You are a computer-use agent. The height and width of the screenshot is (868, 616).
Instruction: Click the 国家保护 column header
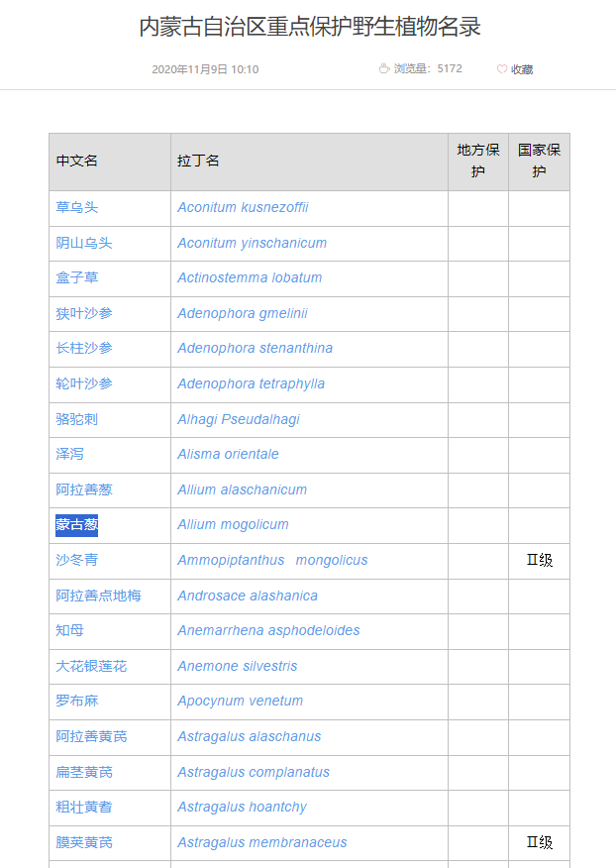539,161
